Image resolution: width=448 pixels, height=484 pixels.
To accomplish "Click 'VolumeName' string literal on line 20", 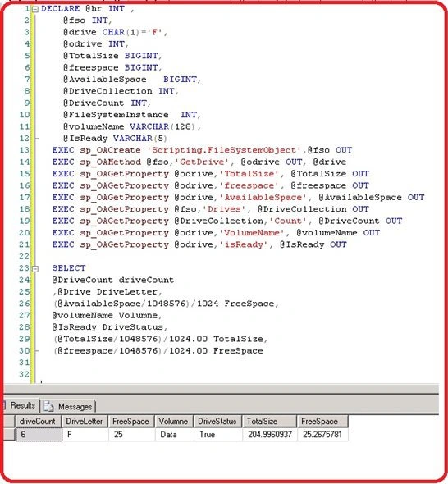I will (x=252, y=233).
